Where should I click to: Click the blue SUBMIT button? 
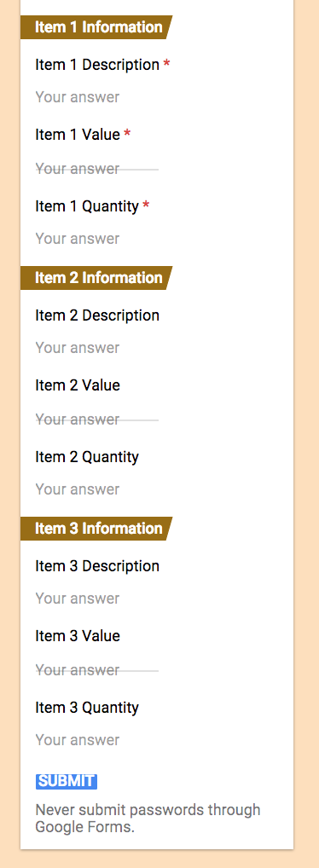click(67, 781)
